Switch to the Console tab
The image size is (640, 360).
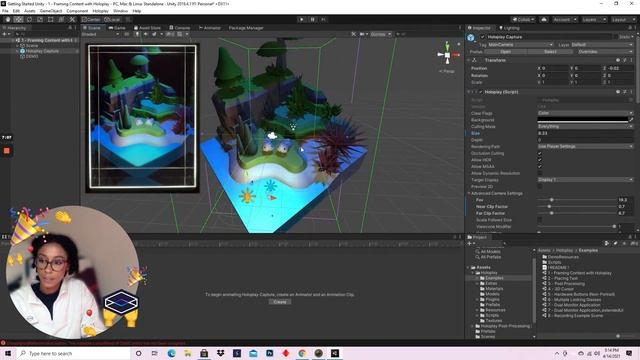pyautogui.click(x=180, y=28)
